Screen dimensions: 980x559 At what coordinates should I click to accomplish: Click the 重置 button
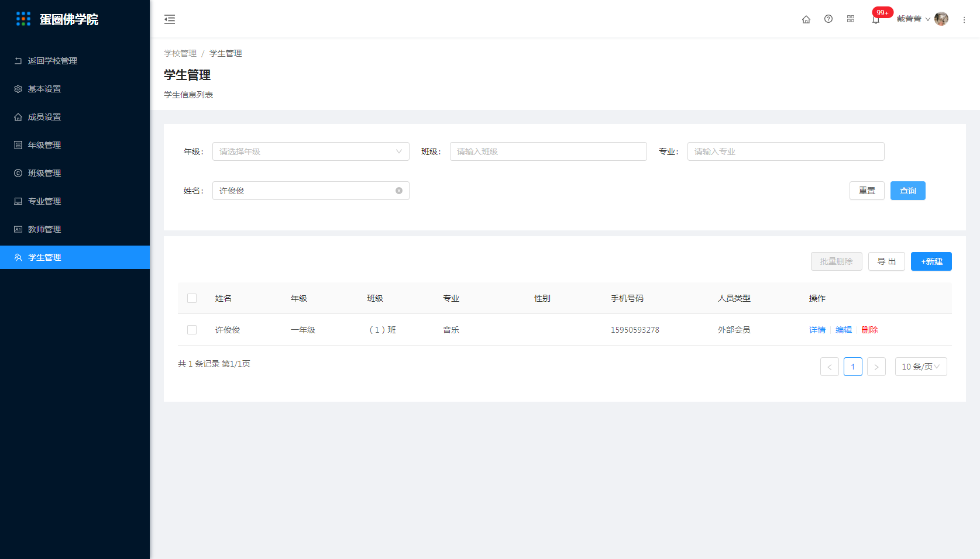coord(867,191)
